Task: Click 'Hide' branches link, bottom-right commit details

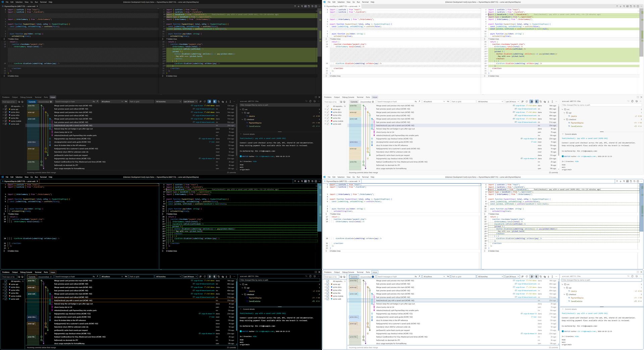Action: pos(577,336)
